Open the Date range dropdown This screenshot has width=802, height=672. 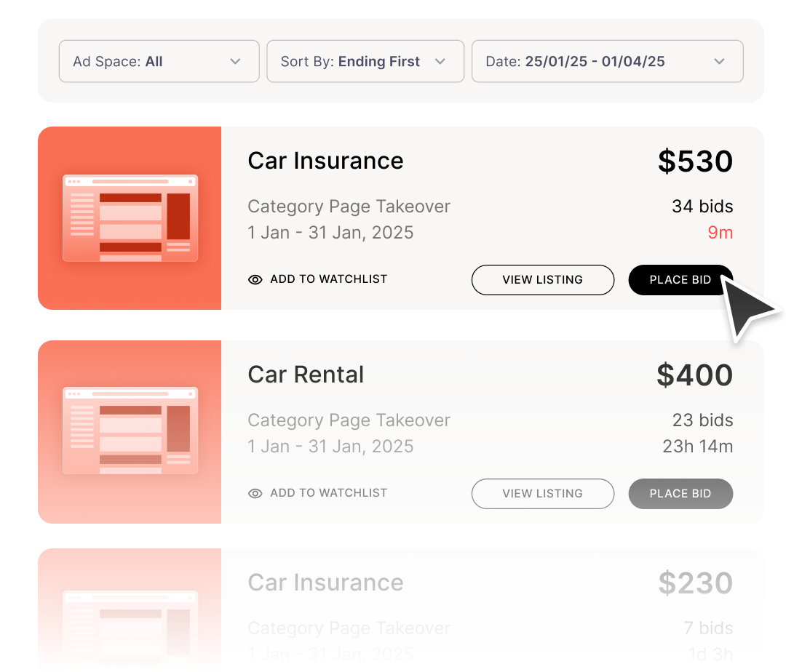(x=607, y=62)
